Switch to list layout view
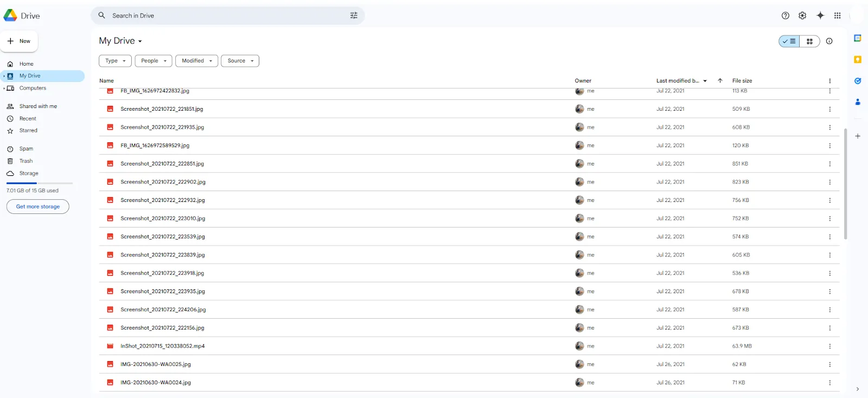The image size is (868, 398). 789,41
